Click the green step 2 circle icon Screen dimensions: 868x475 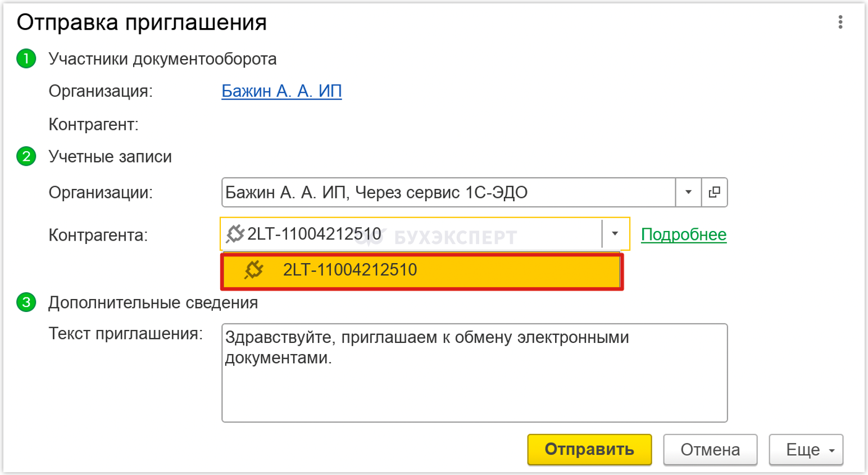(26, 156)
